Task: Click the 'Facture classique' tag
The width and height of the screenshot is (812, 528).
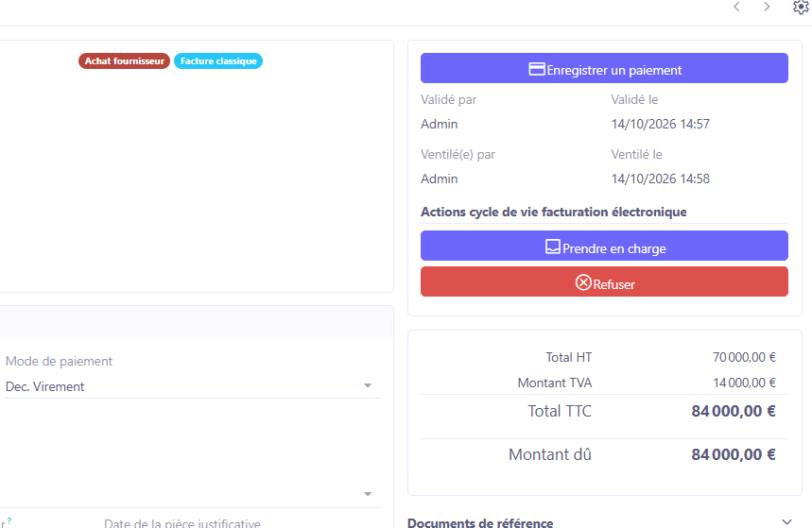Action: click(x=218, y=61)
